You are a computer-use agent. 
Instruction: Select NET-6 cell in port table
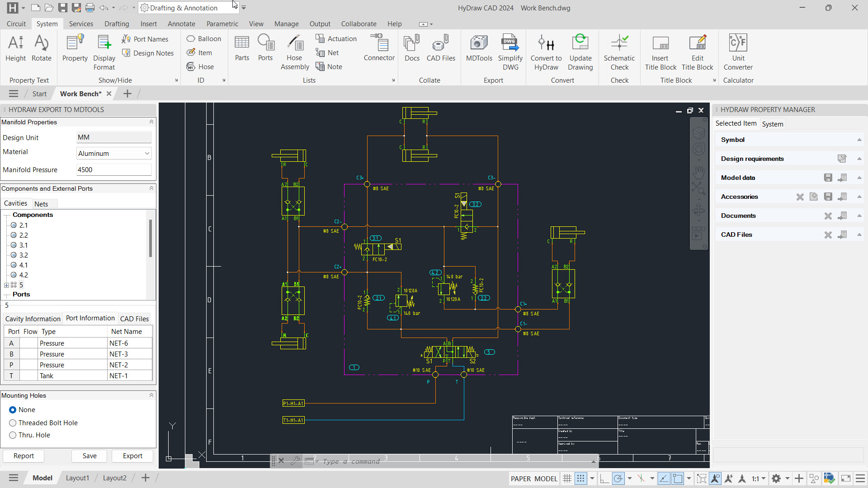130,343
